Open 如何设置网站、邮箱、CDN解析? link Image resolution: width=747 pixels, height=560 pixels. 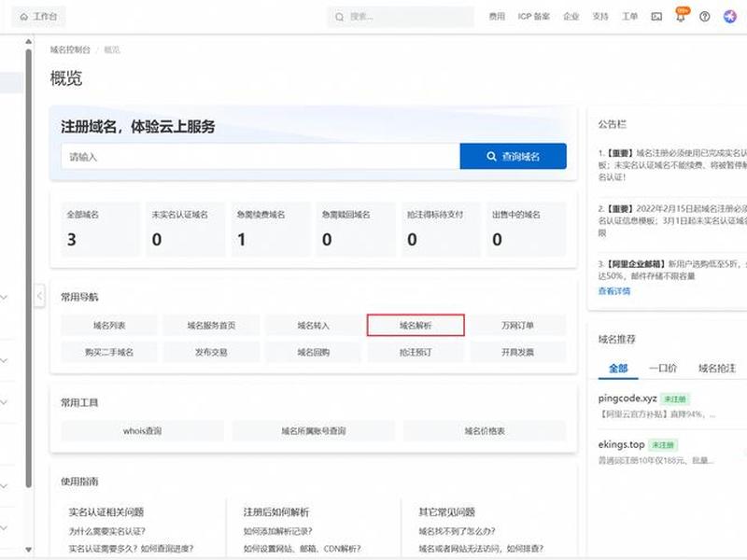coord(302,549)
